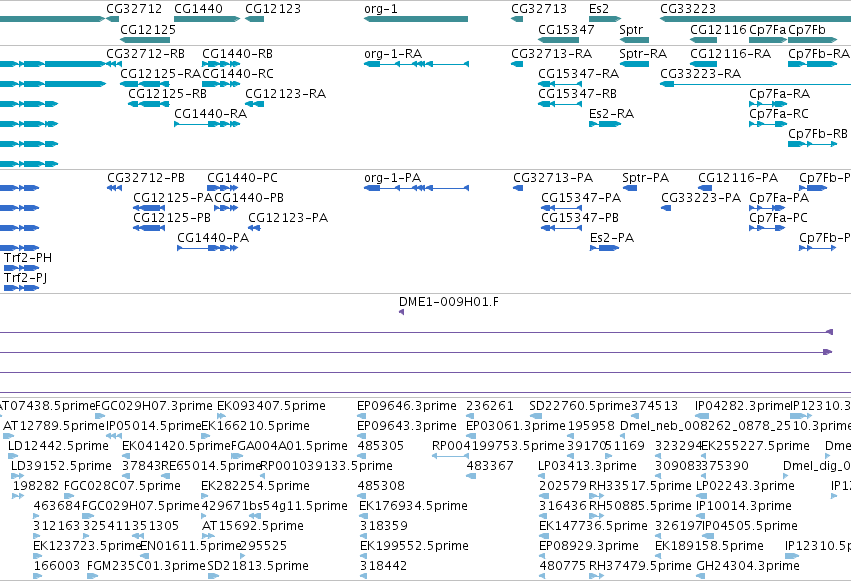The height and width of the screenshot is (581, 851).
Task: Select the CG1440-RB transcript label
Action: coord(237,54)
